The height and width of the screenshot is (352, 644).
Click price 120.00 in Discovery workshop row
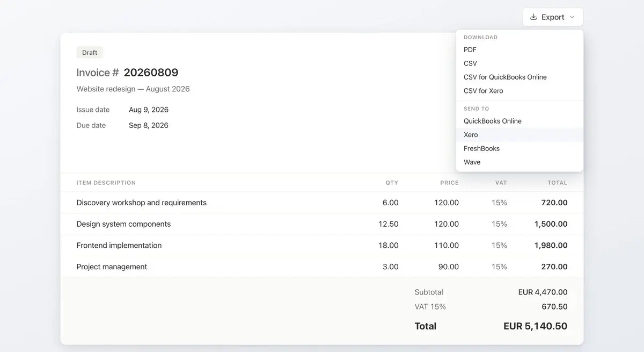(x=447, y=203)
